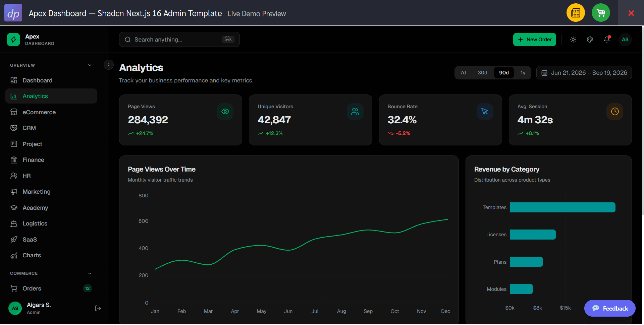
Task: Go to eCommerce page in sidebar
Action: [51, 112]
